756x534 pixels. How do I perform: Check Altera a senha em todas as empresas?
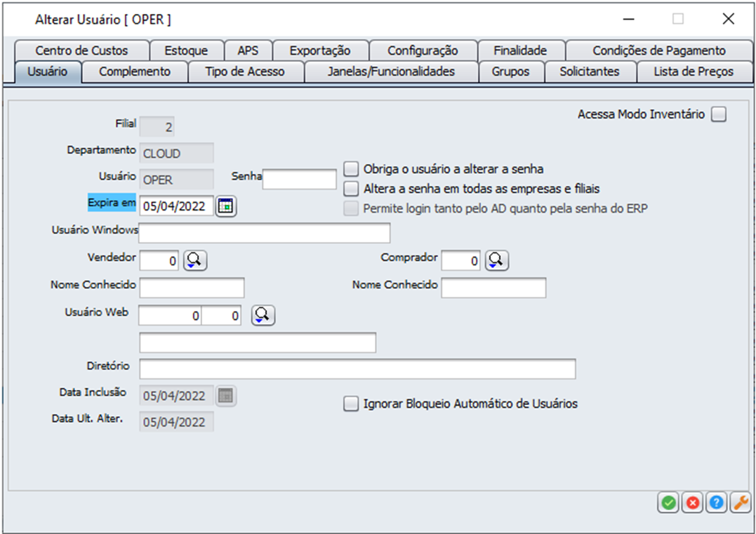351,189
